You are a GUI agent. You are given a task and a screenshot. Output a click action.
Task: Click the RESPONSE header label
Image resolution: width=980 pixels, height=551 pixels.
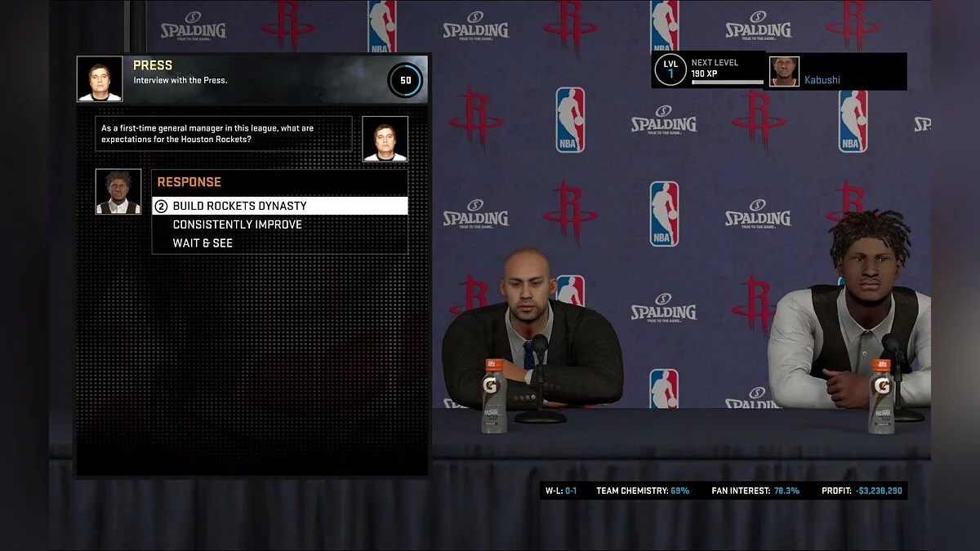click(x=189, y=182)
